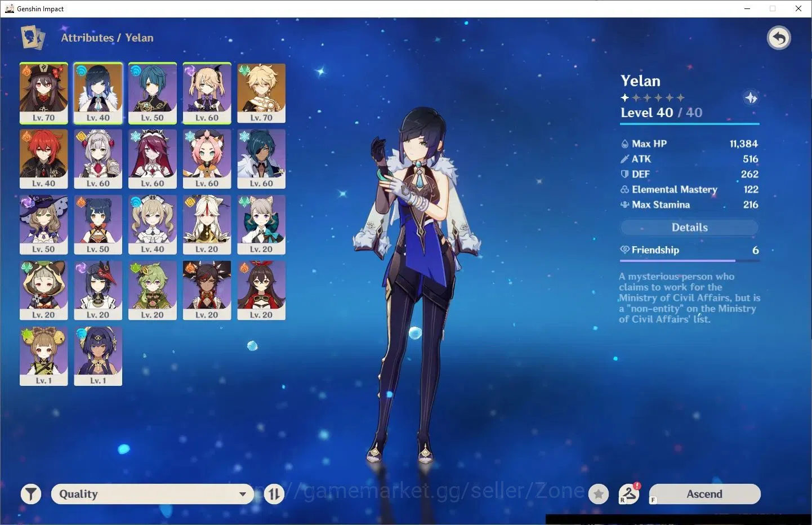This screenshot has width=812, height=525.
Task: Click the Details button
Action: coord(690,228)
